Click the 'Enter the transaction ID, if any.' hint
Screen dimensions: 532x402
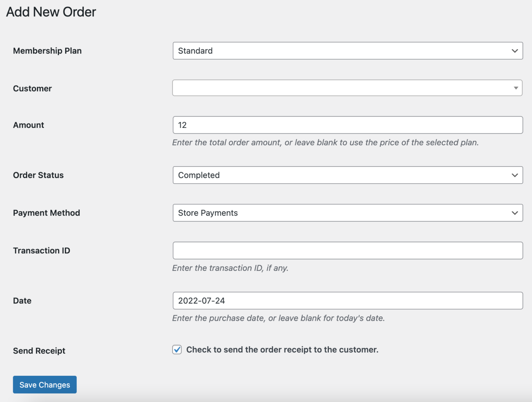[x=230, y=268]
